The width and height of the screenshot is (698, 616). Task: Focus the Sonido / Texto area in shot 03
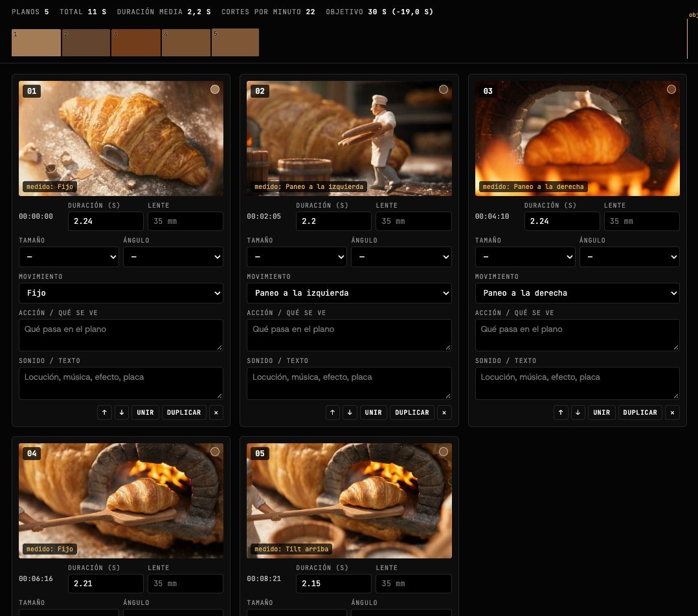click(x=578, y=383)
